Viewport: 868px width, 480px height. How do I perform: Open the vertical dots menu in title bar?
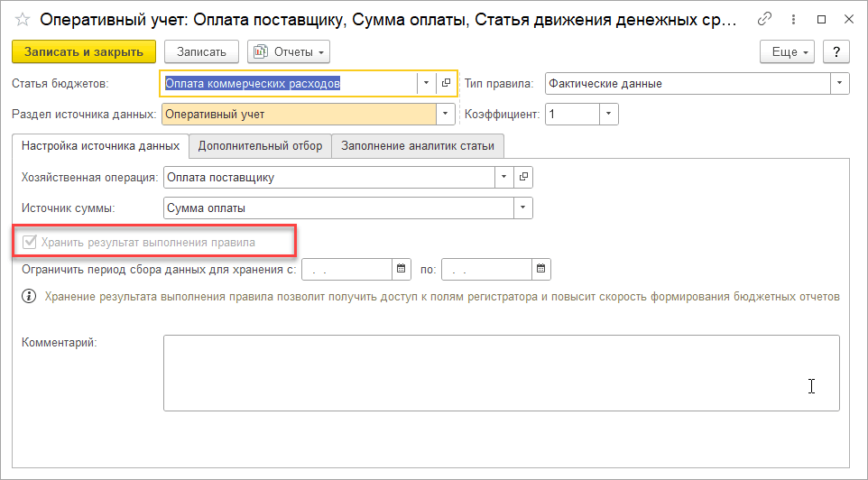pos(793,18)
